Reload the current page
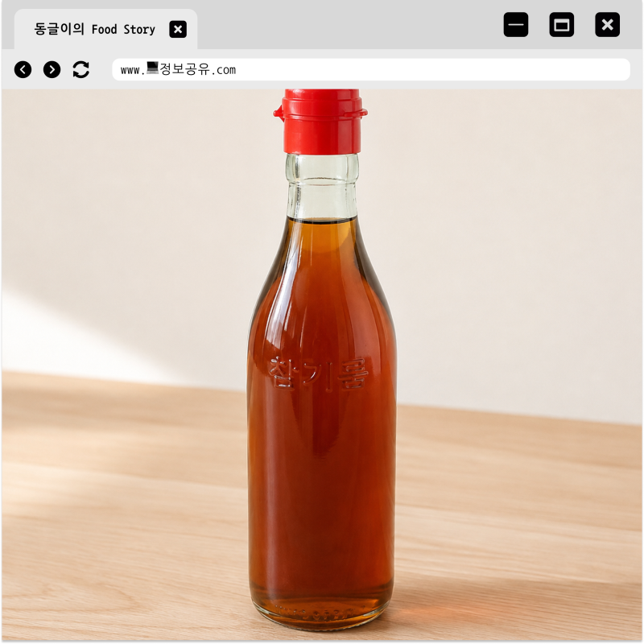644x644 pixels. click(81, 69)
